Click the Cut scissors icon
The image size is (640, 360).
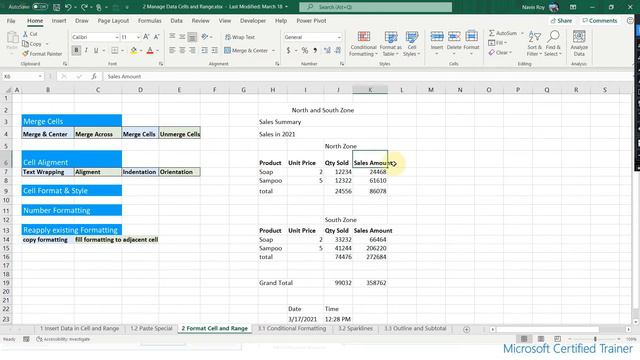25,34
